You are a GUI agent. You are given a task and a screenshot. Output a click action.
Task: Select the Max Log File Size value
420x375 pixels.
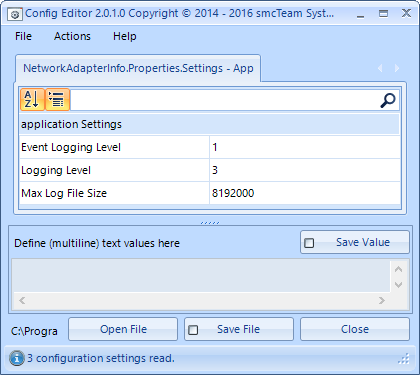305,193
